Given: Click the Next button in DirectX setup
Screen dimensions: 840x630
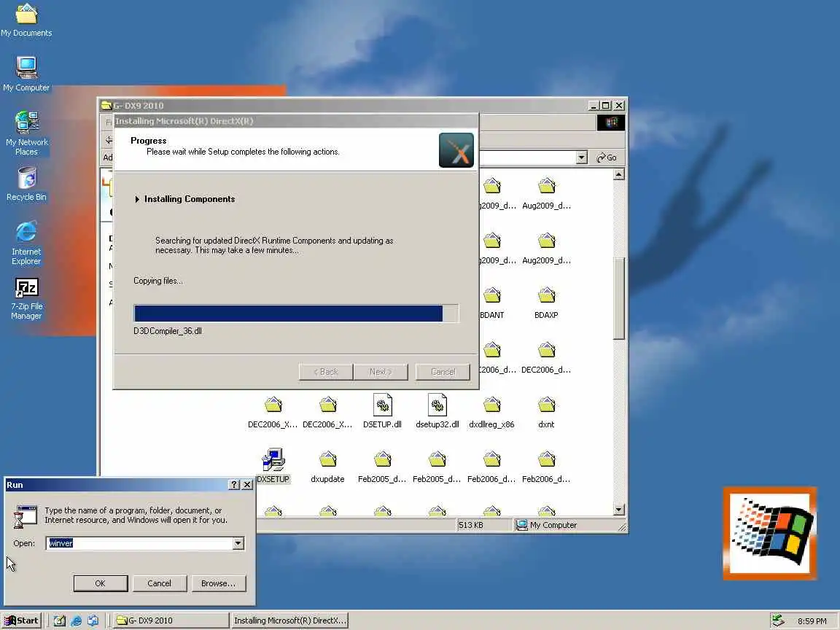Looking at the screenshot, I should click(x=381, y=372).
